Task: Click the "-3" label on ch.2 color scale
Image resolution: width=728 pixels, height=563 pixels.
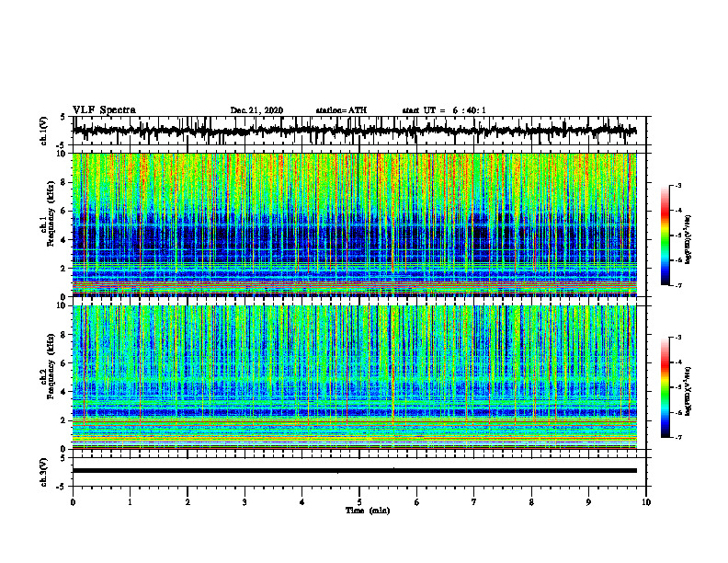Action: point(677,338)
